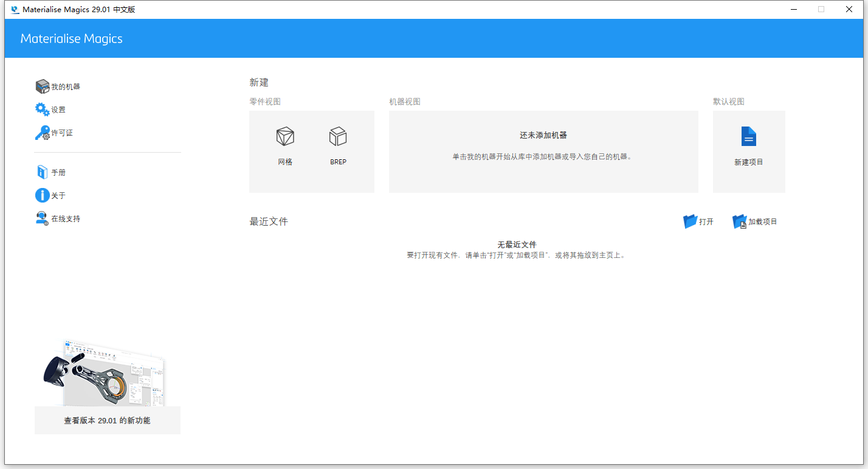Create a new BREP part view

tap(338, 144)
